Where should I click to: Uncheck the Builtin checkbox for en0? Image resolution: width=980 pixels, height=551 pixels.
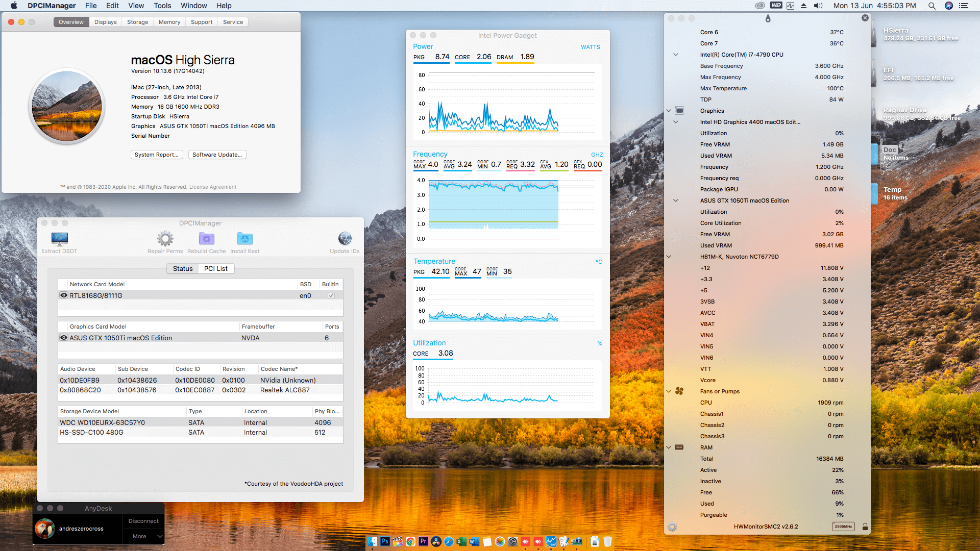tap(331, 295)
